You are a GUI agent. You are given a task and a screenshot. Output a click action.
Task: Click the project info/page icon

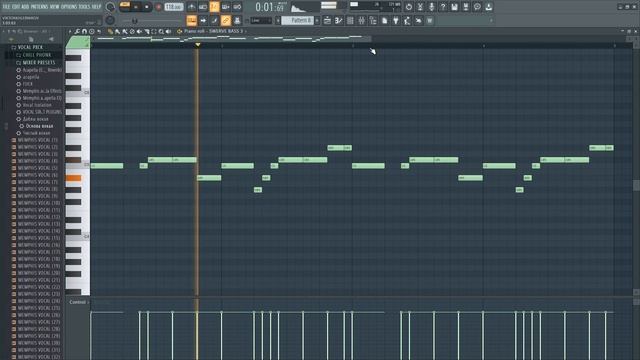tap(384, 20)
